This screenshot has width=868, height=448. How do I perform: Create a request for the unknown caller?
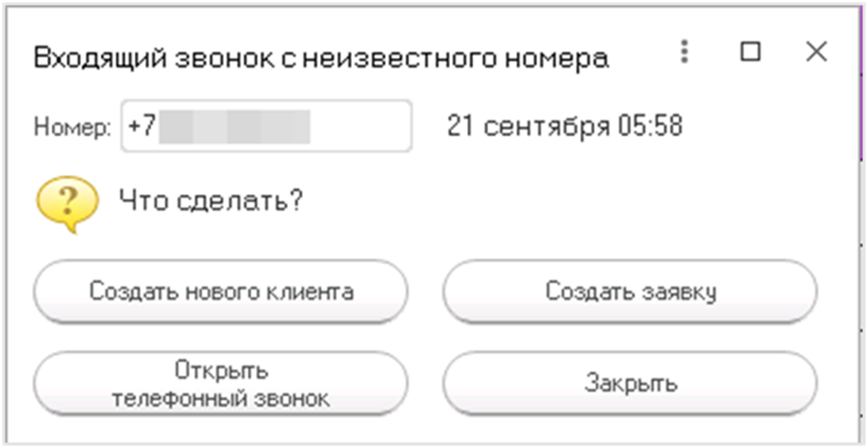tap(630, 291)
